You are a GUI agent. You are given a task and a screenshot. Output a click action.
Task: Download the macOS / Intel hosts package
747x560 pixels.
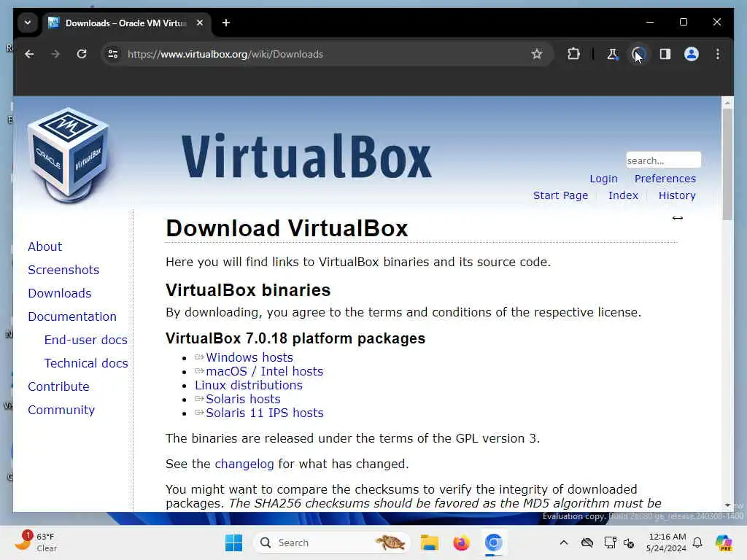[x=264, y=371]
